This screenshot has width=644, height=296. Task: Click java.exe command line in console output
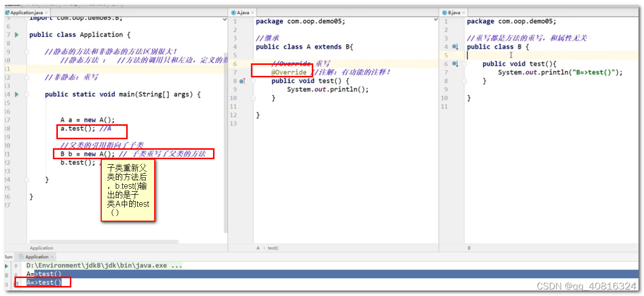click(104, 266)
